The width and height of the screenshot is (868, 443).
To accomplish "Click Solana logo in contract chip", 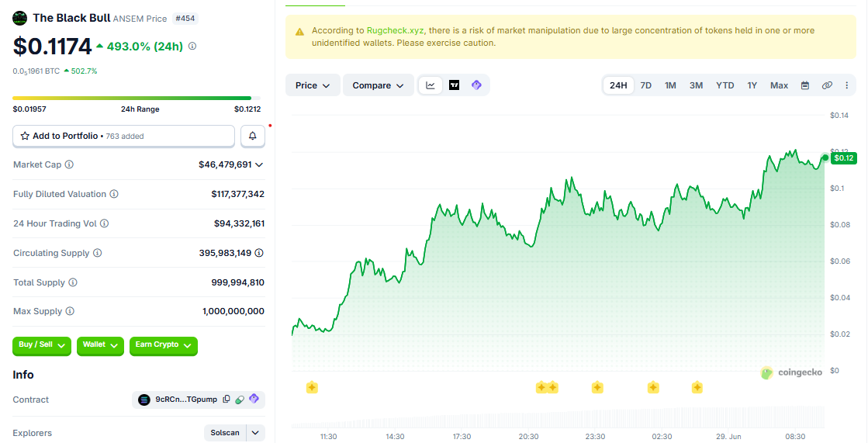I will [x=144, y=400].
